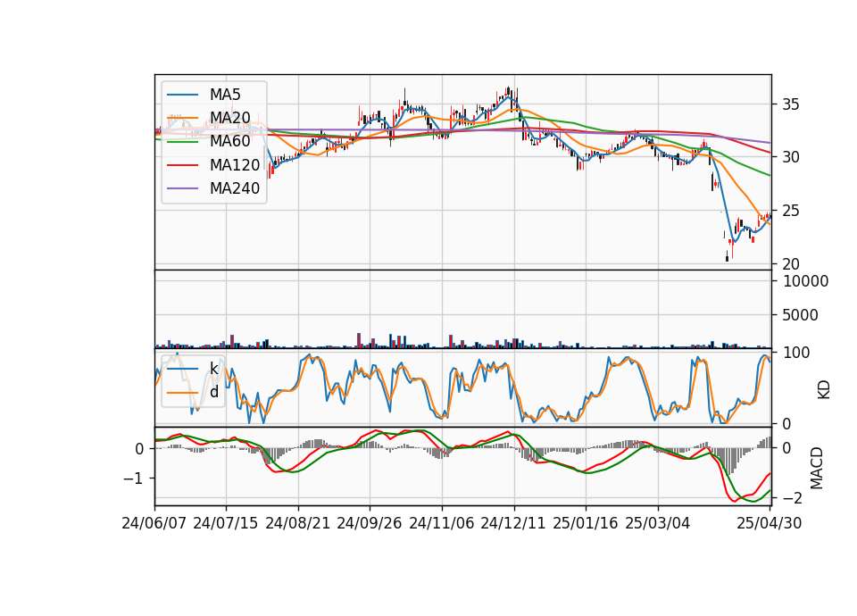Click the k legend label in KD panel
The width and height of the screenshot is (857, 616).
click(213, 369)
